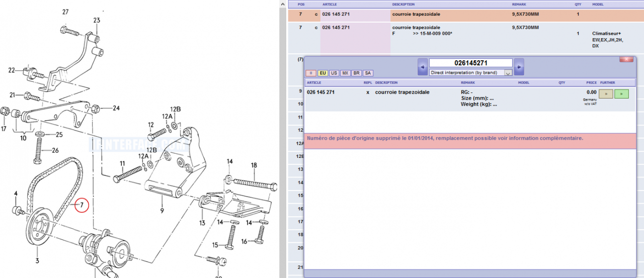The image size is (644, 278).
Task: Click the previous part arrow button
Action: [x=423, y=67]
